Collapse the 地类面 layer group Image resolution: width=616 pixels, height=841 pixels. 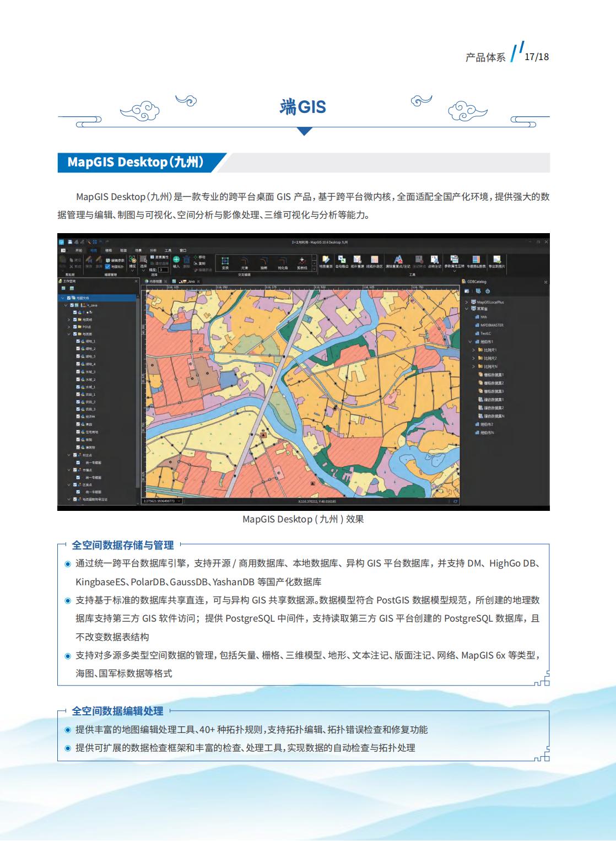tap(69, 335)
